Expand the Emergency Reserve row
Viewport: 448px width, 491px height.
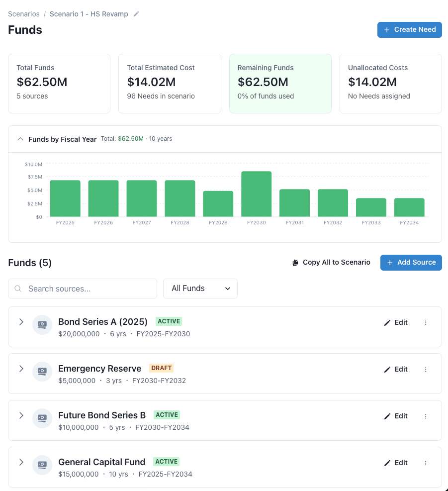[21, 369]
